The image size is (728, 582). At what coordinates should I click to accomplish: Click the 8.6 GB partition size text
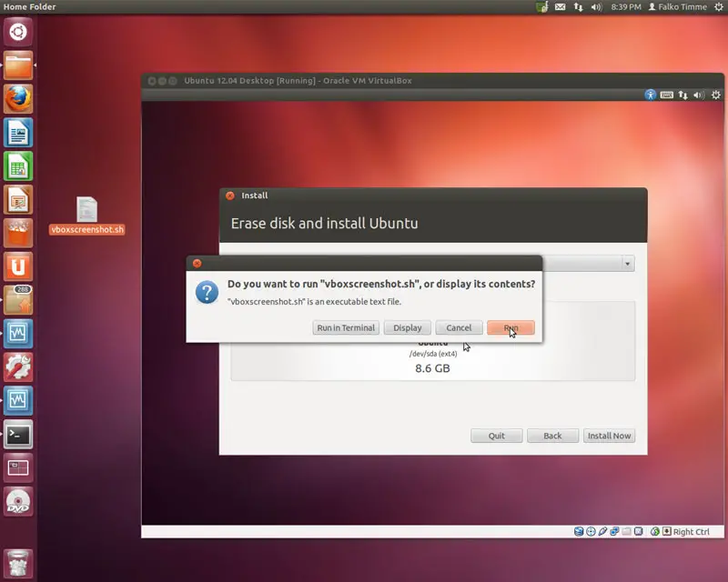tap(432, 368)
